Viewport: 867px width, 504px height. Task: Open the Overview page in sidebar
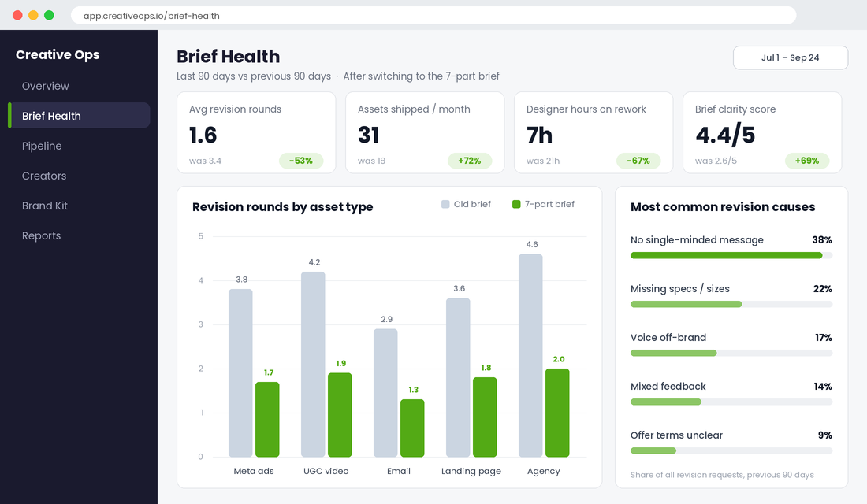pos(46,86)
